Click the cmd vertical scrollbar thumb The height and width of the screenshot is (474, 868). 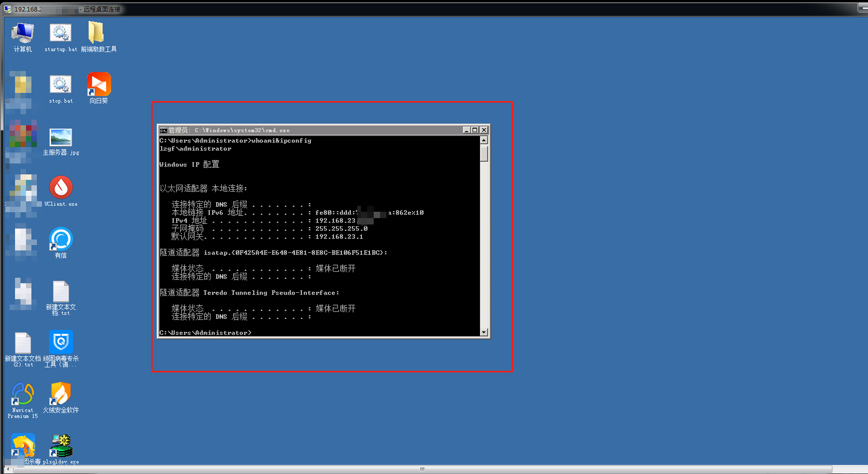coord(484,153)
